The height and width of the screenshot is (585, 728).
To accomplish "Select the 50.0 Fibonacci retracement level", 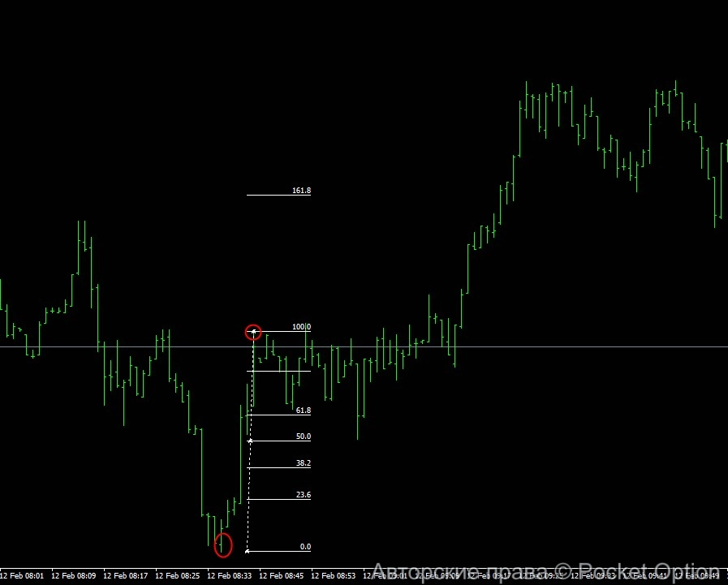I will [280, 441].
